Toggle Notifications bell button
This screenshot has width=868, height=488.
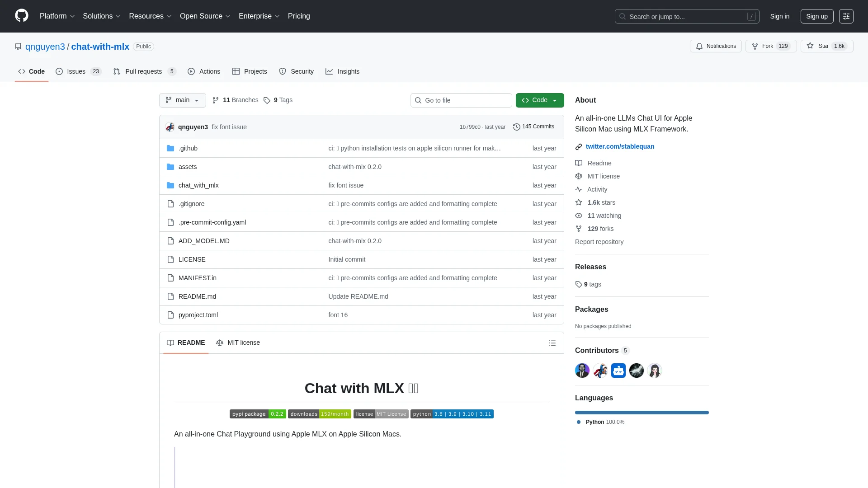(716, 46)
